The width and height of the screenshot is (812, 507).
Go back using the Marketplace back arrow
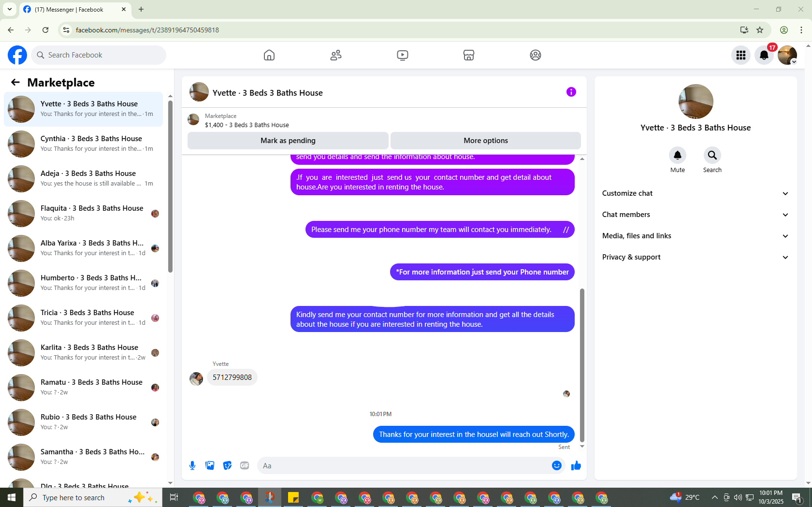pyautogui.click(x=15, y=82)
